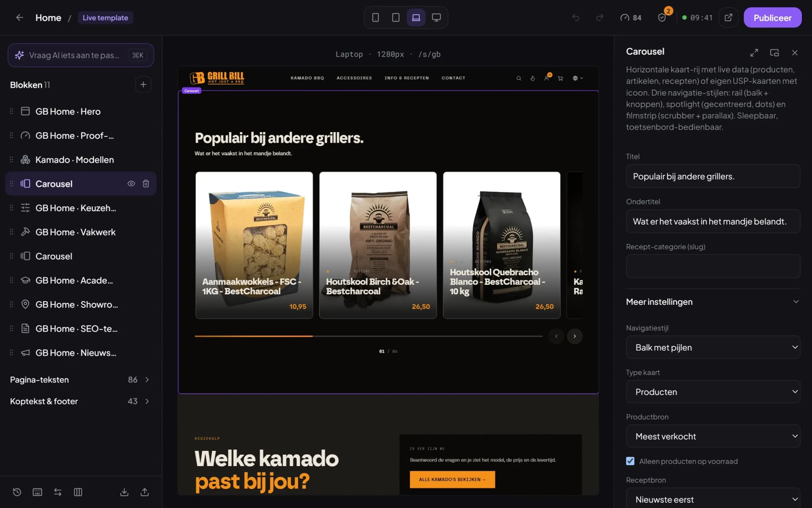The height and width of the screenshot is (508, 812).
Task: Click the account icon in site header
Action: 547,78
